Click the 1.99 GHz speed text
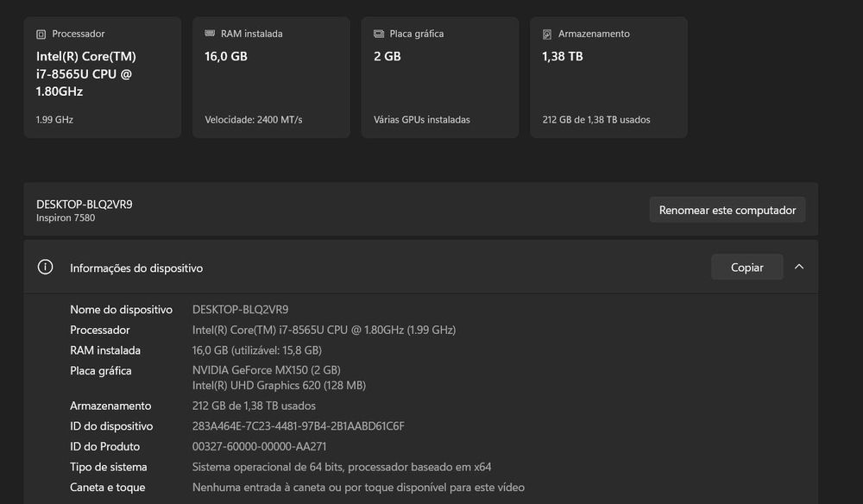This screenshot has height=504, width=863. coord(54,119)
